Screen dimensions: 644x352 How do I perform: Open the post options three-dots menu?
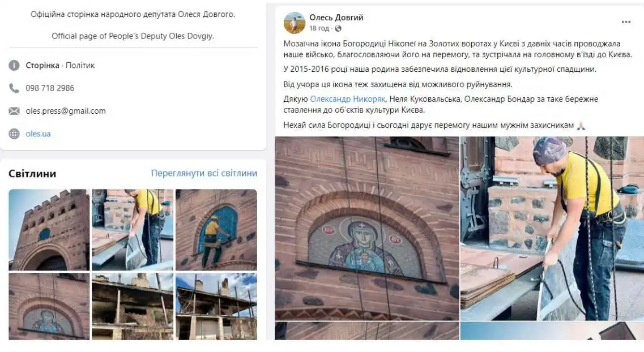click(x=625, y=22)
